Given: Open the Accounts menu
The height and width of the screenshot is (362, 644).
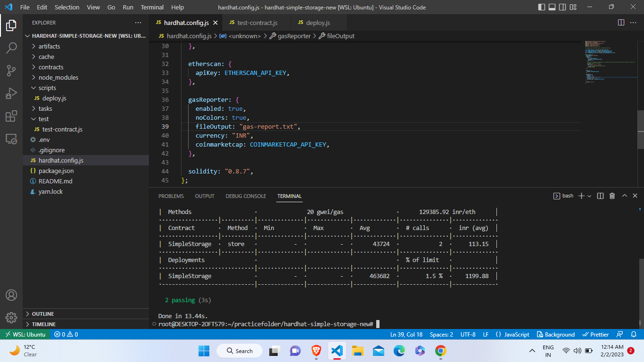Looking at the screenshot, I should click(x=11, y=295).
